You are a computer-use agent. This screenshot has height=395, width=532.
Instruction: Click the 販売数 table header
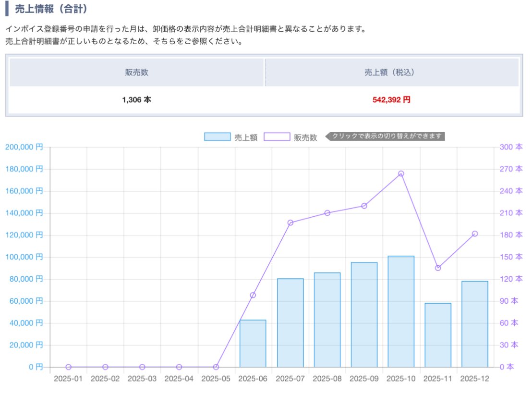tap(136, 73)
